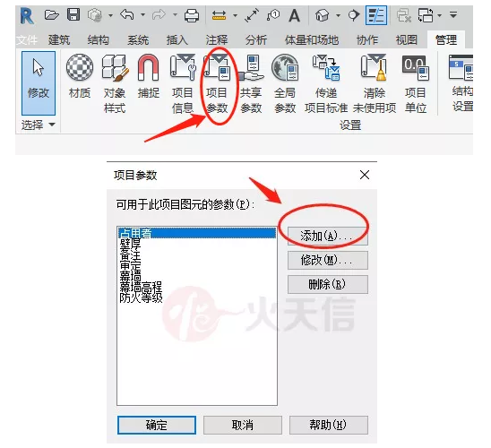This screenshot has width=491, height=448.
Task: Click the Switch Windows icon
Action: coord(426,15)
